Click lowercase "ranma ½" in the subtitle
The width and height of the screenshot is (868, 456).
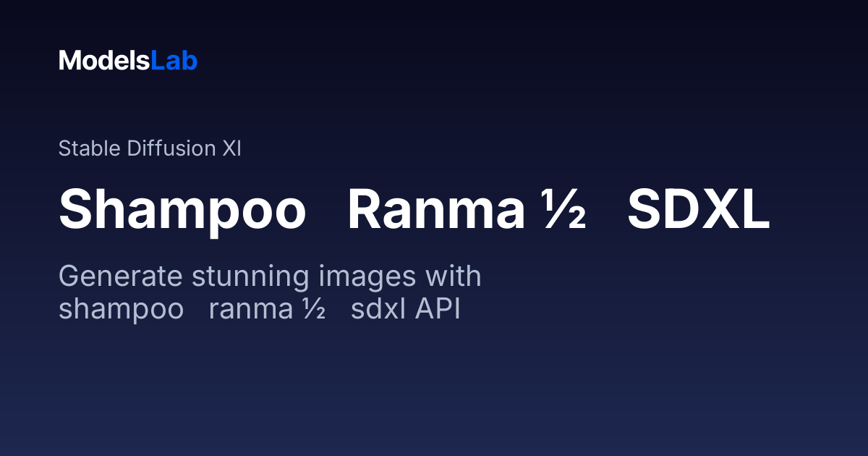click(x=267, y=309)
